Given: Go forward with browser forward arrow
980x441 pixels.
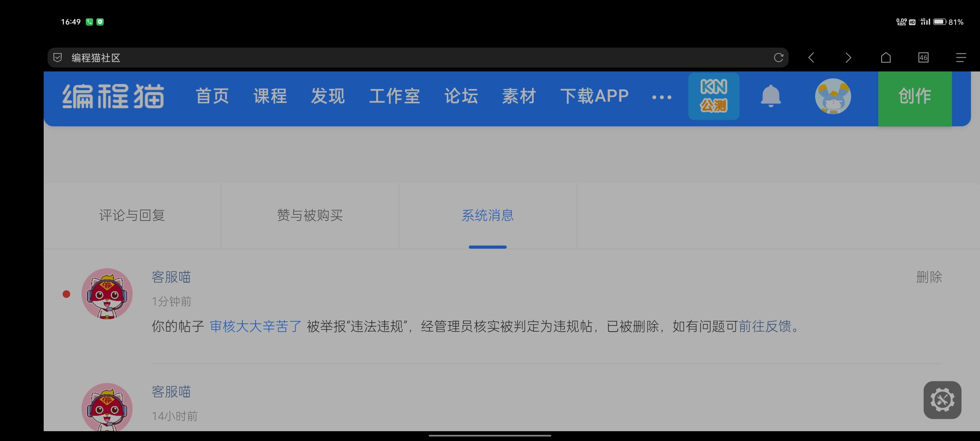Looking at the screenshot, I should click(848, 58).
